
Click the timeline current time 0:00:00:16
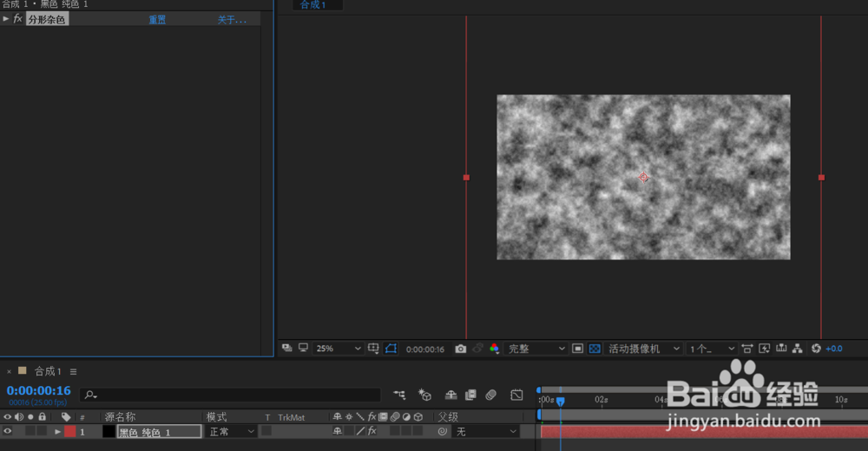pos(39,390)
